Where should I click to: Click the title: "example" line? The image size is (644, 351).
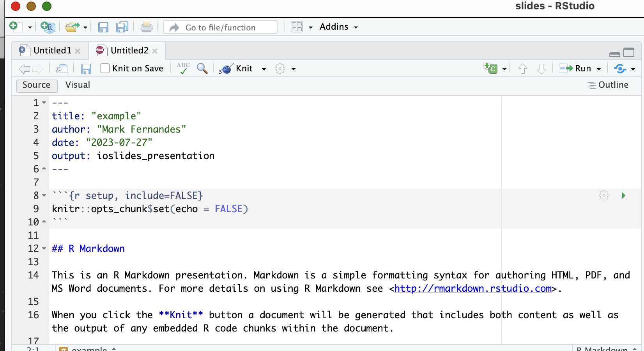96,116
